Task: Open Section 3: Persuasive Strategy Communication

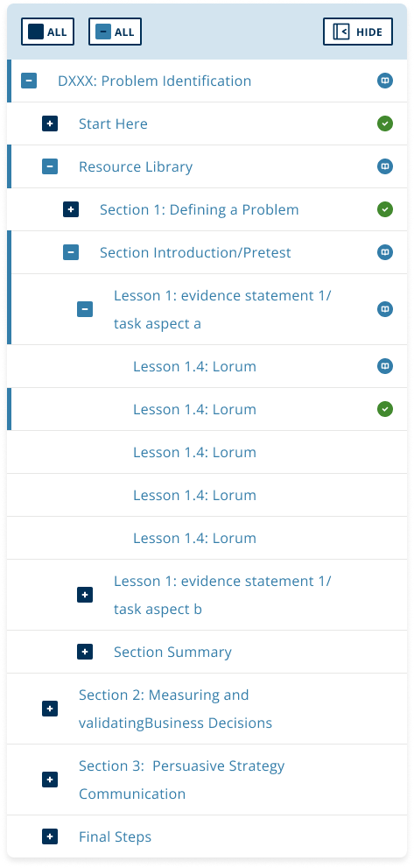Action: pyautogui.click(x=181, y=780)
